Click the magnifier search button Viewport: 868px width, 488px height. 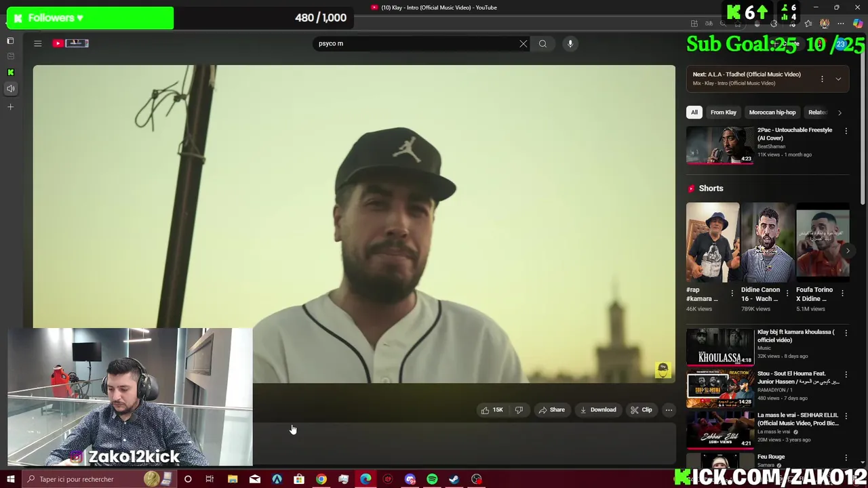[543, 43]
